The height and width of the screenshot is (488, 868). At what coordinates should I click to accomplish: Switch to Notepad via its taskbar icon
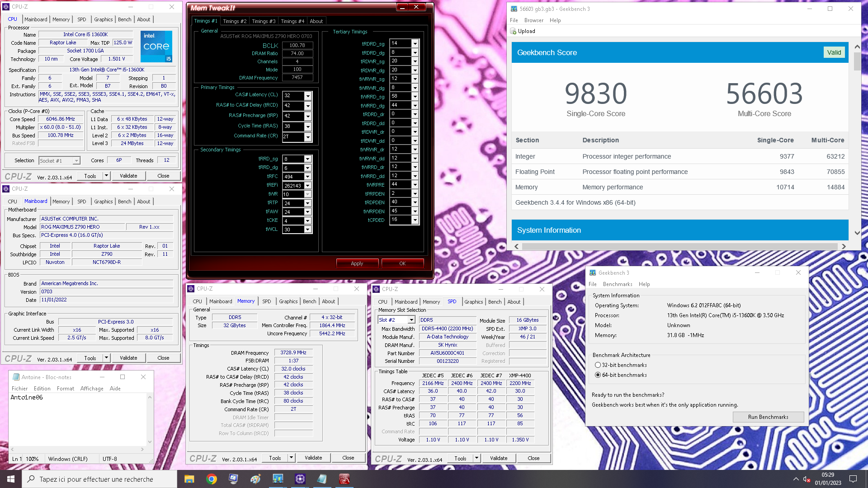[x=322, y=479]
